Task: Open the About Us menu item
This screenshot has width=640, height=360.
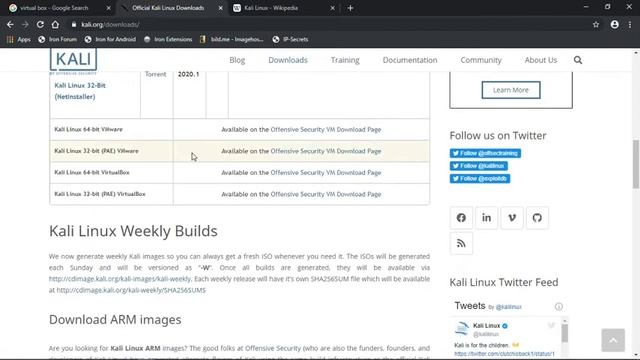Action: tap(540, 60)
